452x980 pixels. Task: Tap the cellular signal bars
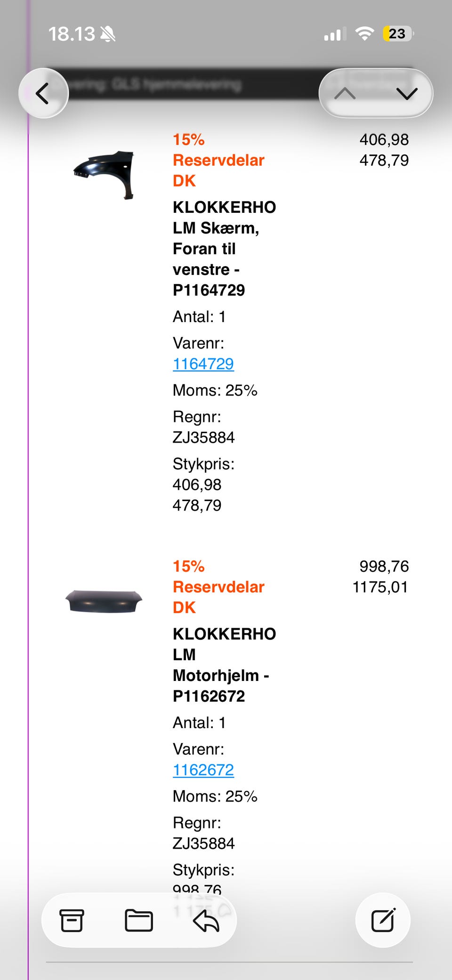335,34
